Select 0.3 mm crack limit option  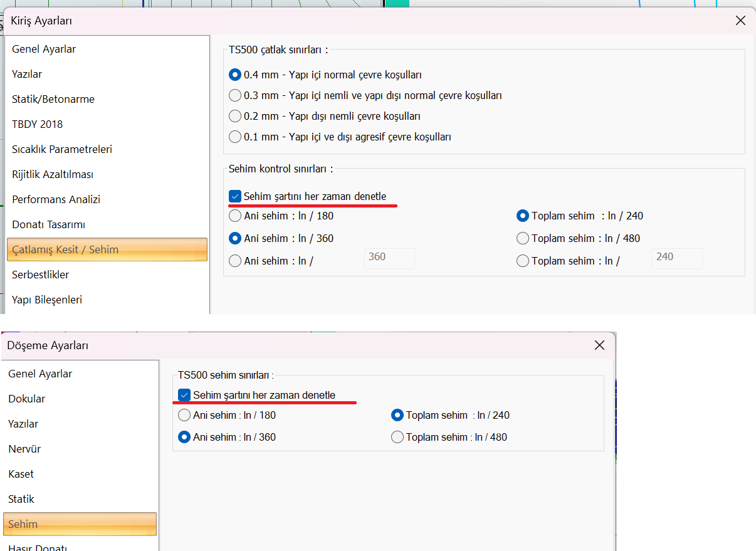[x=235, y=95]
